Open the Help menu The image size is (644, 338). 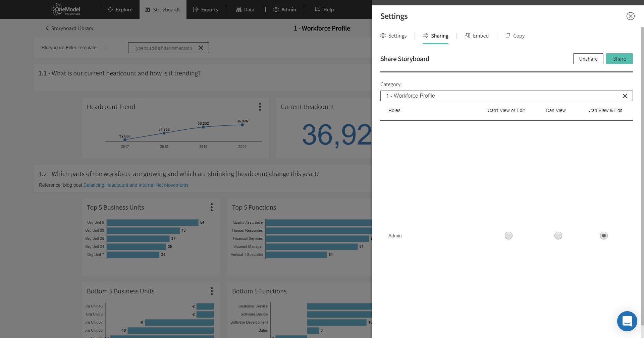pyautogui.click(x=324, y=9)
